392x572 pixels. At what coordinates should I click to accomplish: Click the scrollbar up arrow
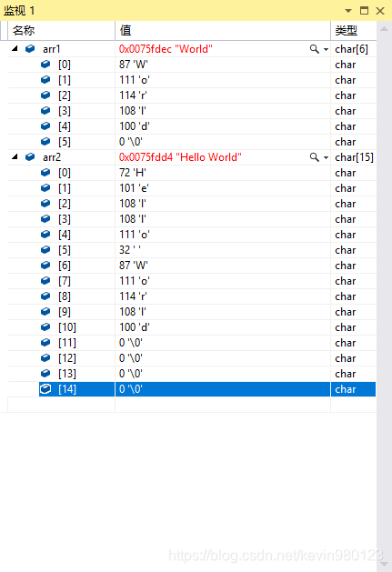pyautogui.click(x=384, y=29)
